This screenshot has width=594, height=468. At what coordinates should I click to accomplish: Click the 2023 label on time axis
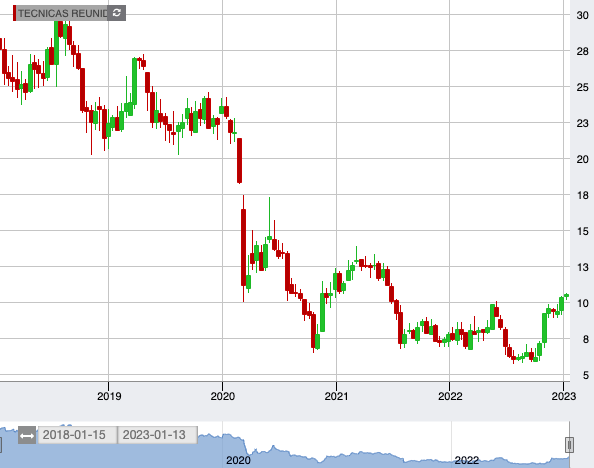coord(564,396)
